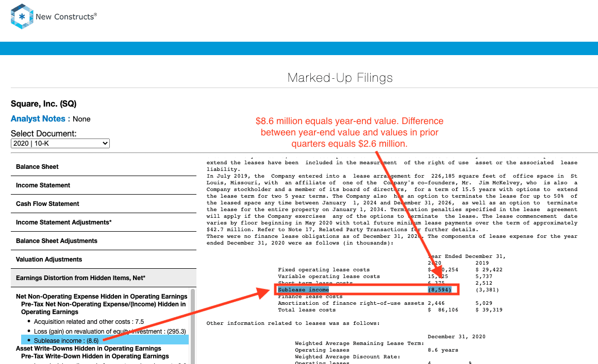Click Variable operating lease costs row label

(x=329, y=276)
